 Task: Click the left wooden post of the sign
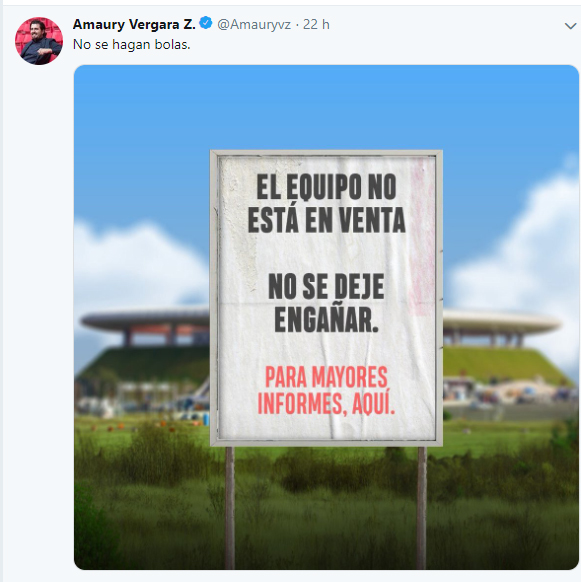click(230, 507)
